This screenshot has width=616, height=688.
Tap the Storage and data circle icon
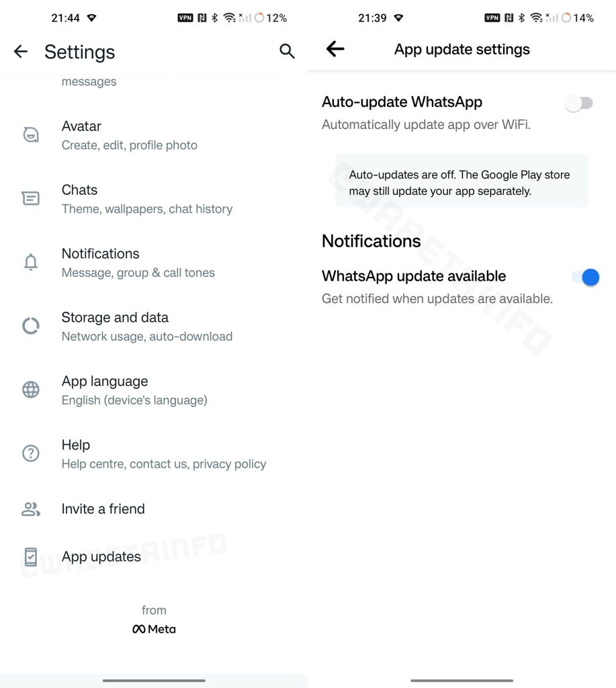pos(31,326)
